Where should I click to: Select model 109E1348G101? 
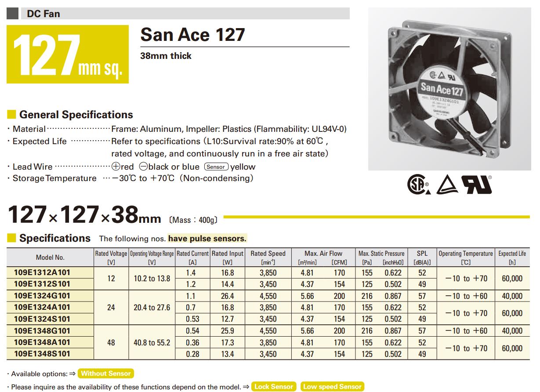(x=42, y=330)
